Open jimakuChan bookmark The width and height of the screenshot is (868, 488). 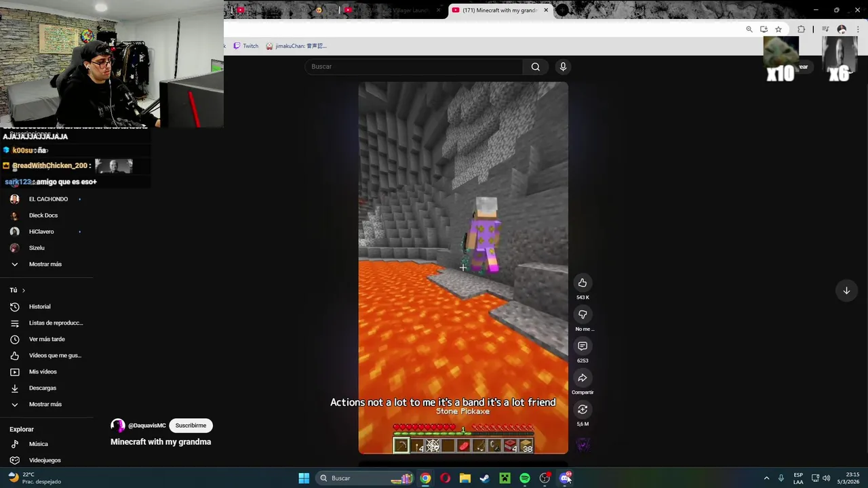click(296, 46)
